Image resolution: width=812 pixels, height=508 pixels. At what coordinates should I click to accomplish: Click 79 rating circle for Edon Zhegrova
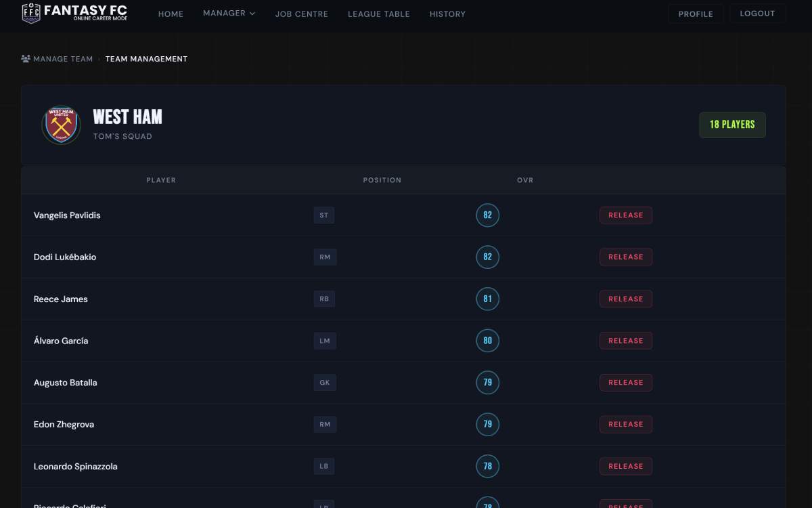(488, 425)
